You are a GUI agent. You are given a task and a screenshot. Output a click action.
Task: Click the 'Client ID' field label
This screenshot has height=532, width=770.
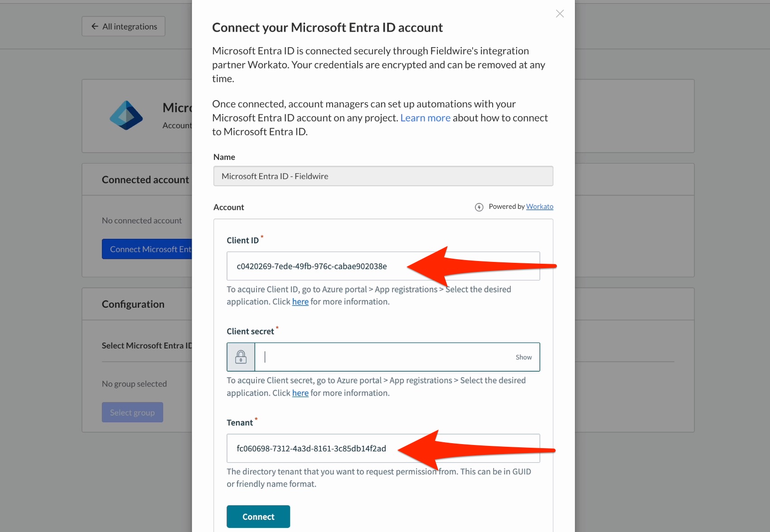point(242,241)
